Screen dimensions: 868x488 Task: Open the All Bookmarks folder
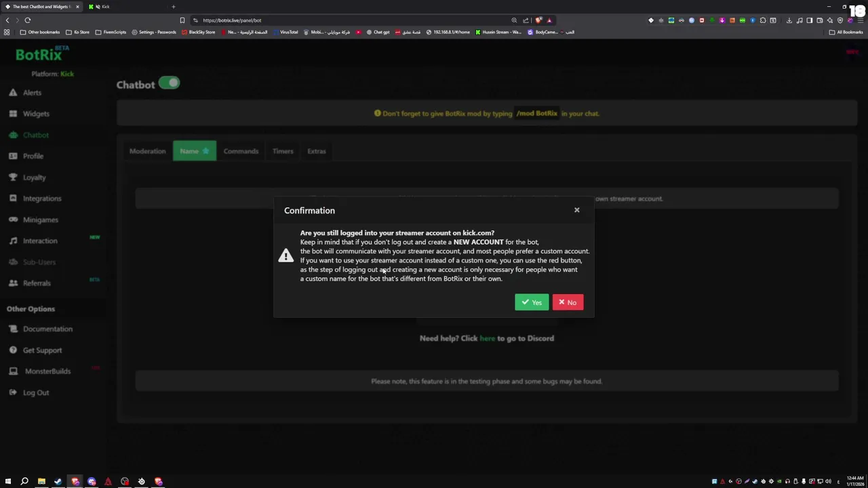[x=846, y=32]
